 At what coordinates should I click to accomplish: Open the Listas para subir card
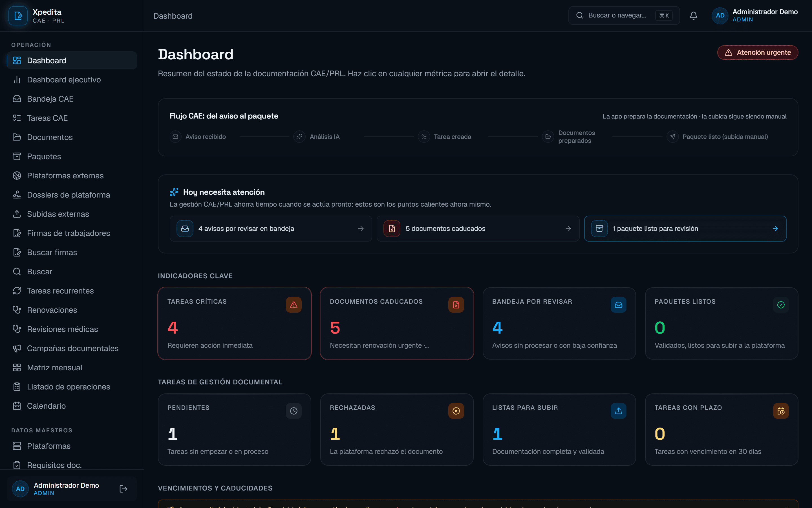[559, 430]
